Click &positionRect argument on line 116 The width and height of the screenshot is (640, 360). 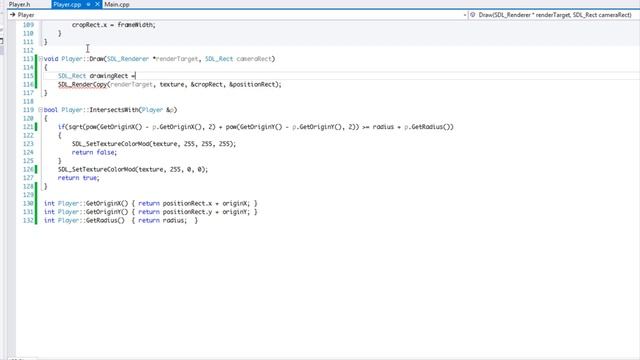point(253,84)
